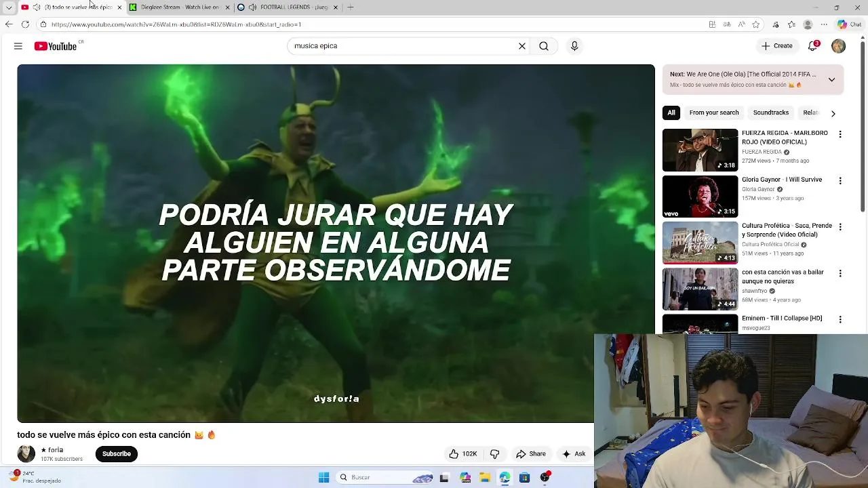This screenshot has height=488, width=868.
Task: Close the FOOTBALL LEGENDS tab
Action: point(335,7)
